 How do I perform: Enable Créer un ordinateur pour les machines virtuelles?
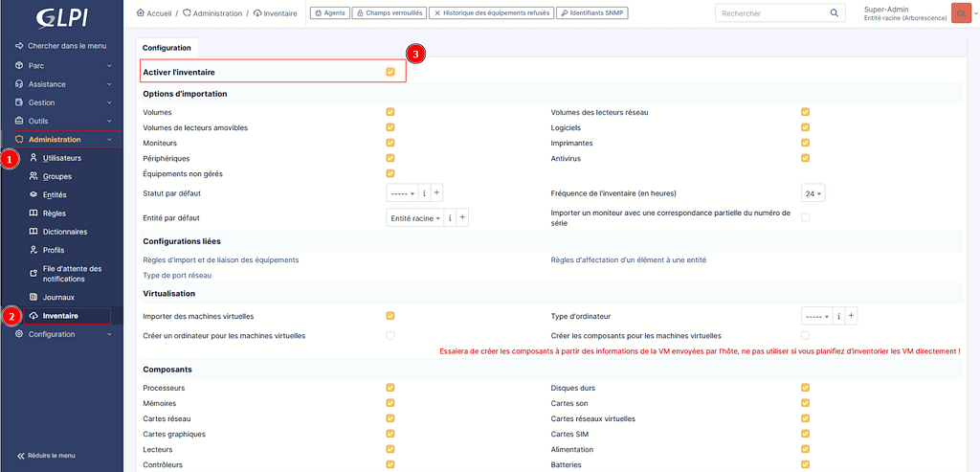pyautogui.click(x=390, y=336)
